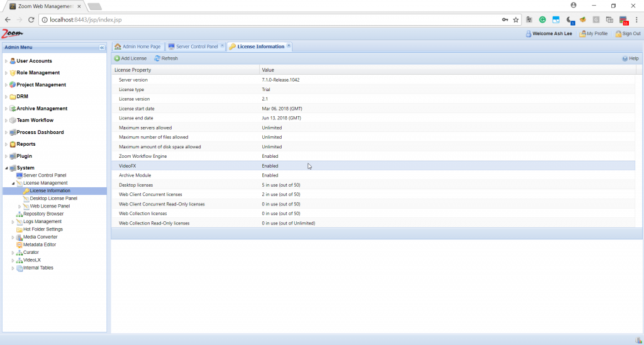644x345 pixels.
Task: Click the Hot Folder Settings icon
Action: 19,229
